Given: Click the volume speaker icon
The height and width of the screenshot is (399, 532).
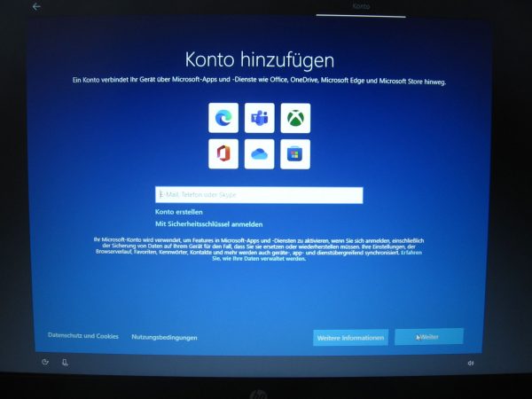Looking at the screenshot, I should 471,363.
